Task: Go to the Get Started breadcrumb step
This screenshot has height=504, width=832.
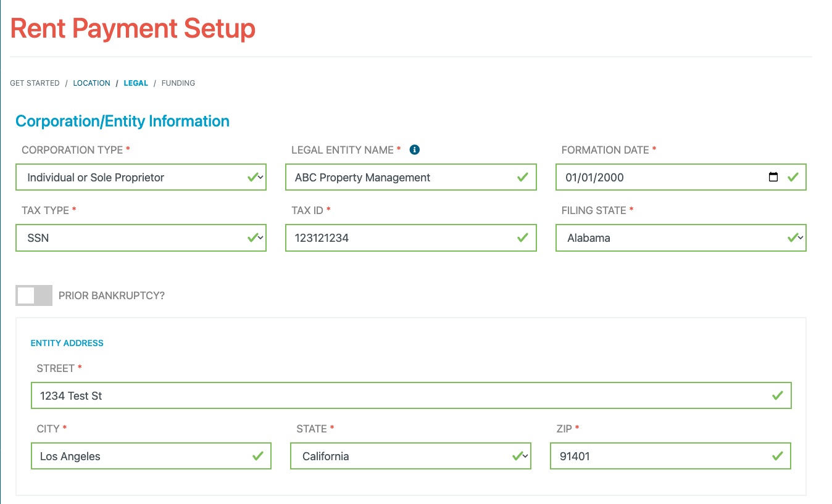Action: [x=35, y=83]
